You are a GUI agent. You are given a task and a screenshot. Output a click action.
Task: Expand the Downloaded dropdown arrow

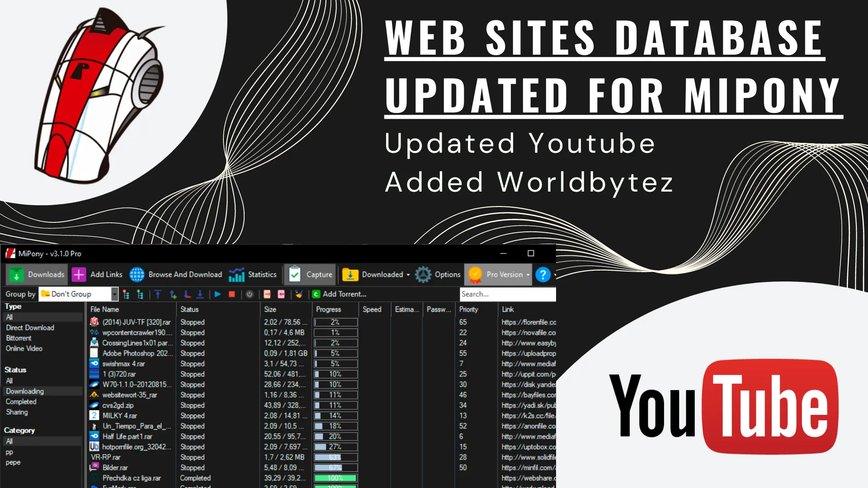408,275
